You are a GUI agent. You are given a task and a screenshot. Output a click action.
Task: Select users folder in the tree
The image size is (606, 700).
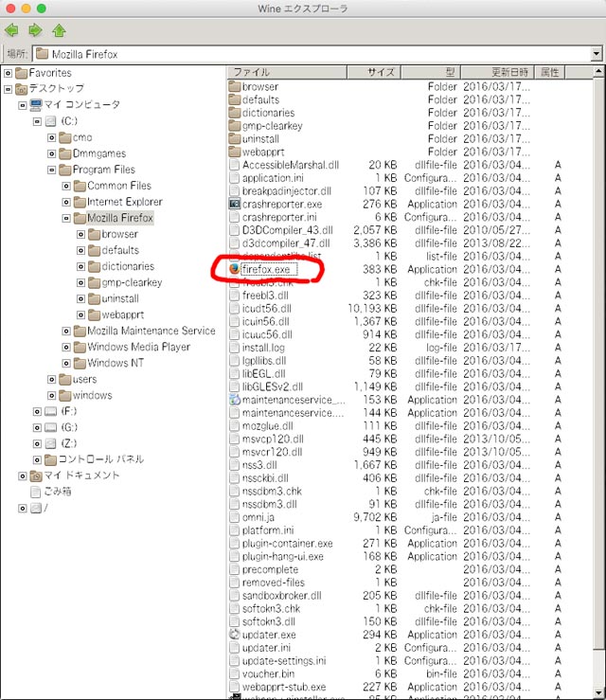click(x=85, y=379)
